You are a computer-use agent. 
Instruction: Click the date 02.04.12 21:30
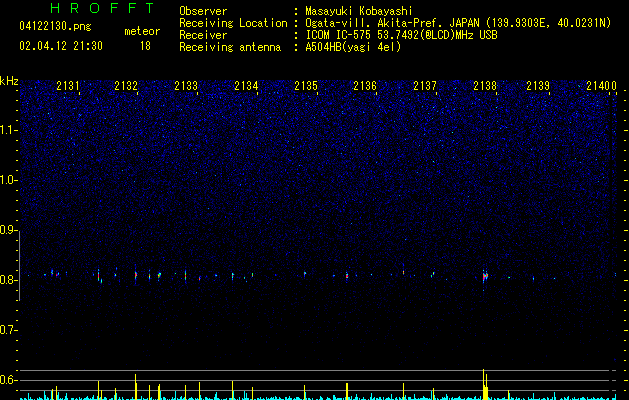coord(61,46)
